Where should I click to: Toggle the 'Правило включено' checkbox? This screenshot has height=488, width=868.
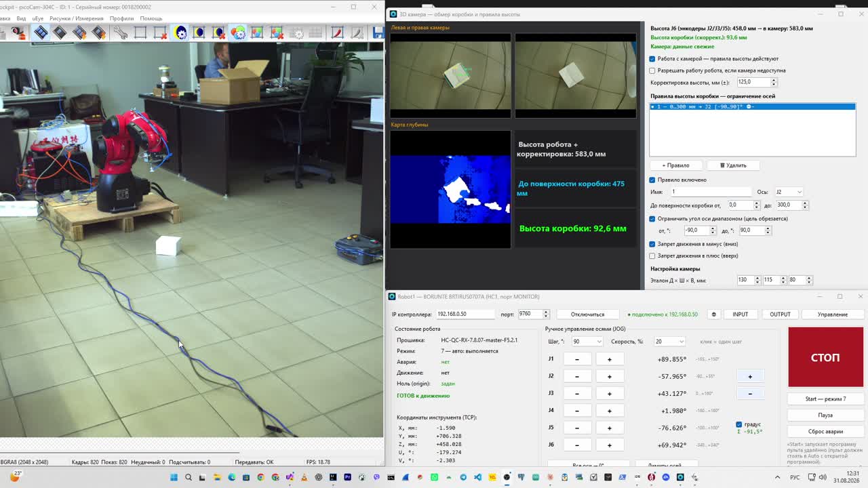652,180
